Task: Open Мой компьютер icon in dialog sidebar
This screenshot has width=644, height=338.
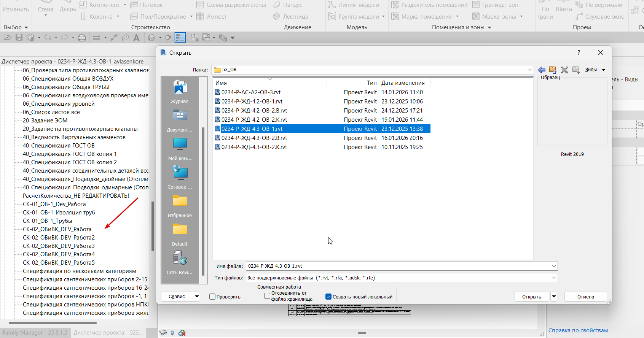Action: click(180, 149)
